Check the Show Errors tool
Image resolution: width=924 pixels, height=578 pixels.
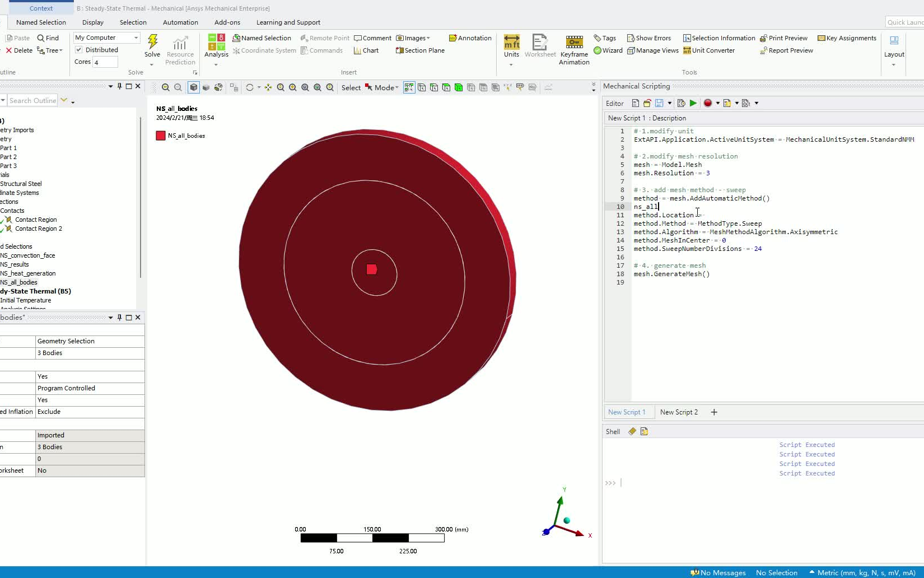pyautogui.click(x=649, y=38)
